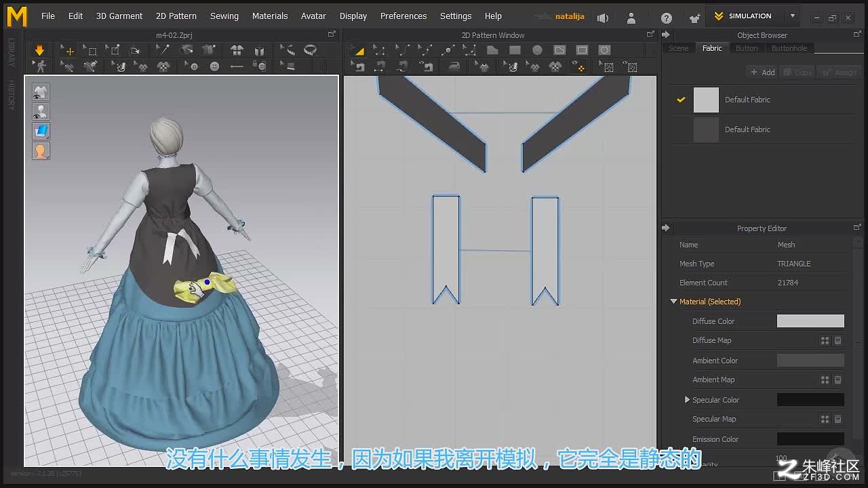Image resolution: width=868 pixels, height=488 pixels.
Task: Select the Polygon pattern tool
Action: click(492, 50)
